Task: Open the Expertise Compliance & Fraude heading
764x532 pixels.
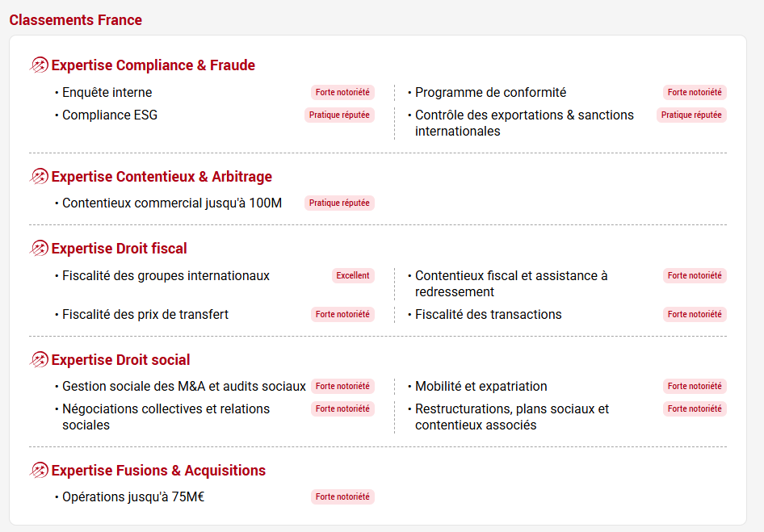Action: (x=153, y=65)
